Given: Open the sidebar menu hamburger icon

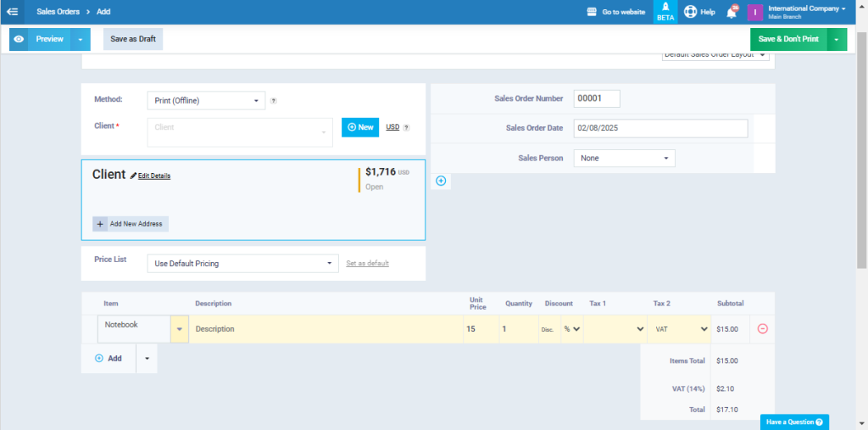Looking at the screenshot, I should click(x=12, y=12).
